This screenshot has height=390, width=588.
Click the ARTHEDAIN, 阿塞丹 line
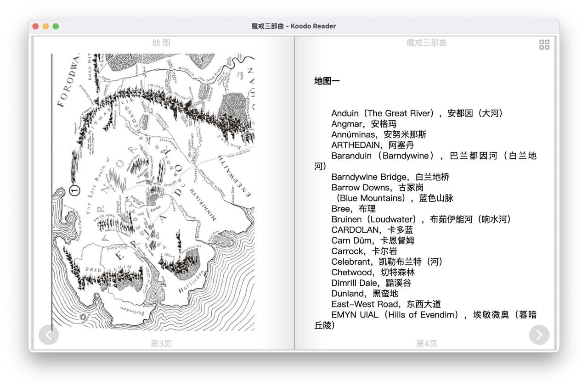[x=373, y=145]
